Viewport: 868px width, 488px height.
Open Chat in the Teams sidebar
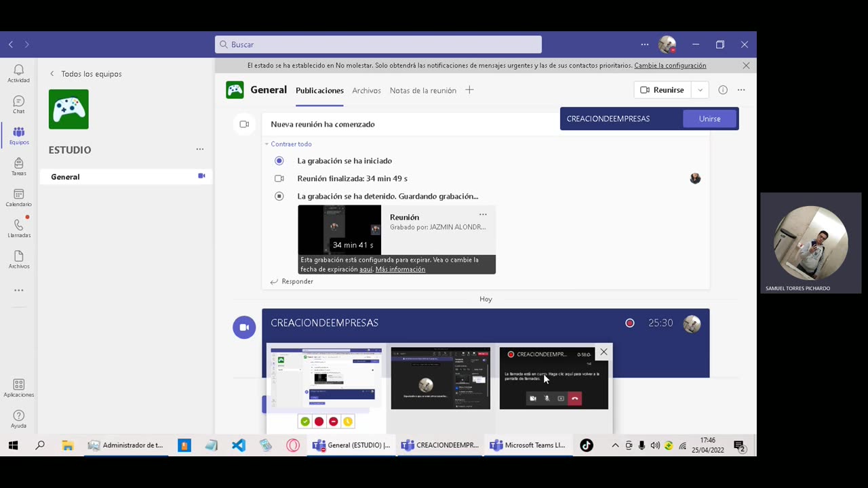coord(18,104)
